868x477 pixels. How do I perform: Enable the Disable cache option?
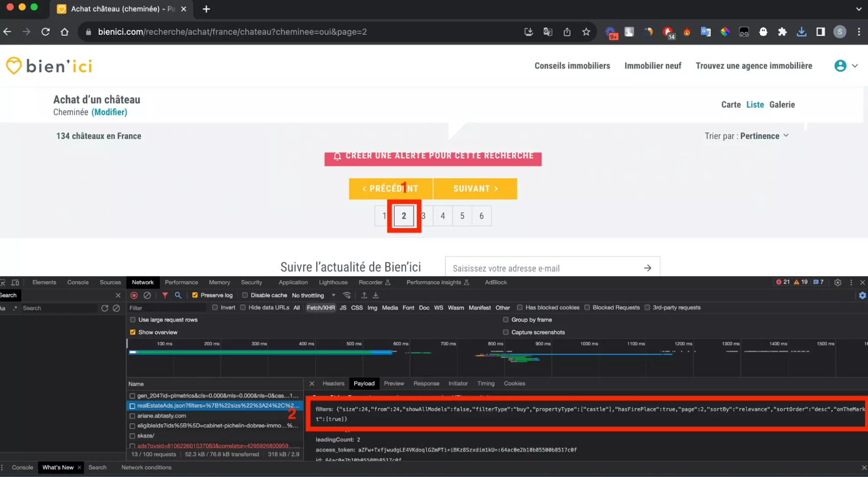point(244,295)
